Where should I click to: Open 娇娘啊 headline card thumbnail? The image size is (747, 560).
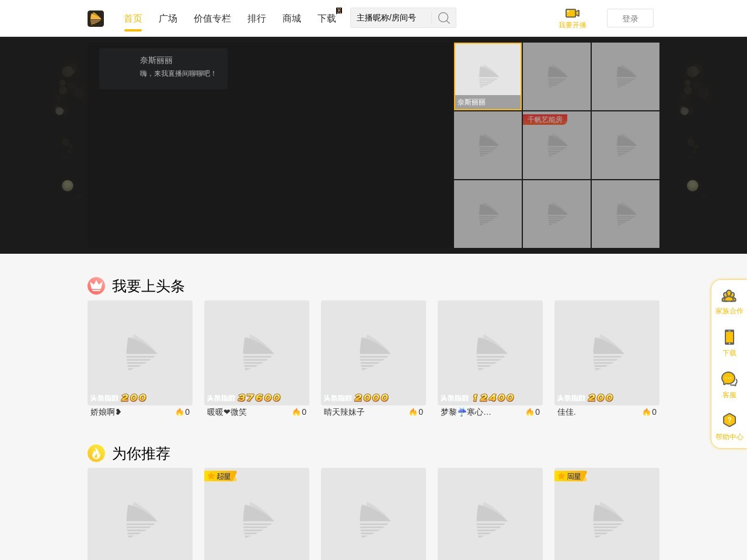point(140,353)
